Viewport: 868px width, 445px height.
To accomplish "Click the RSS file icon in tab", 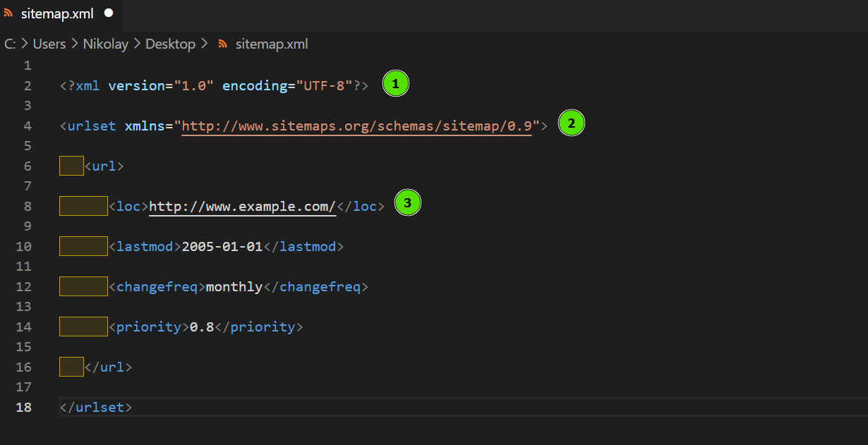I will [x=8, y=13].
